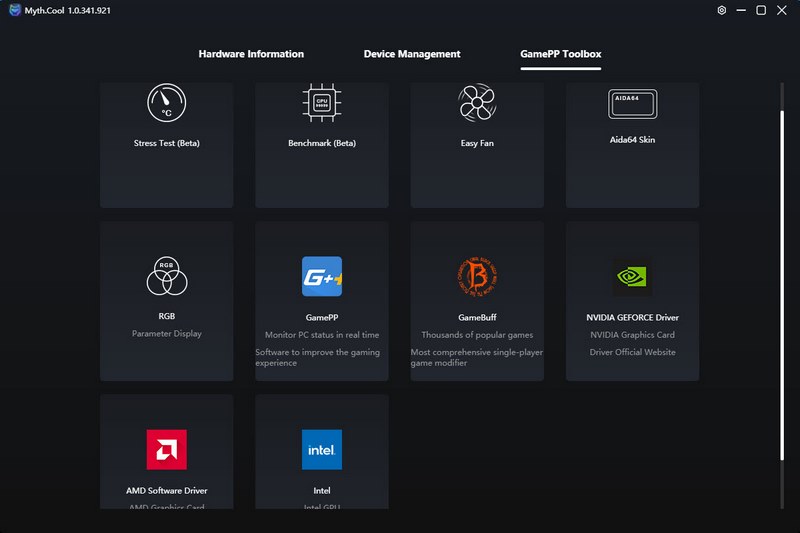Viewport: 800px width, 533px height.
Task: Click the GameBuff orange logo icon
Action: click(x=477, y=276)
